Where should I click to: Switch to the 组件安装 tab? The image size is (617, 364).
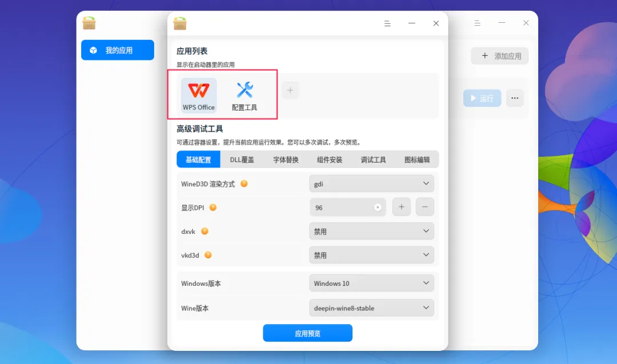(330, 159)
